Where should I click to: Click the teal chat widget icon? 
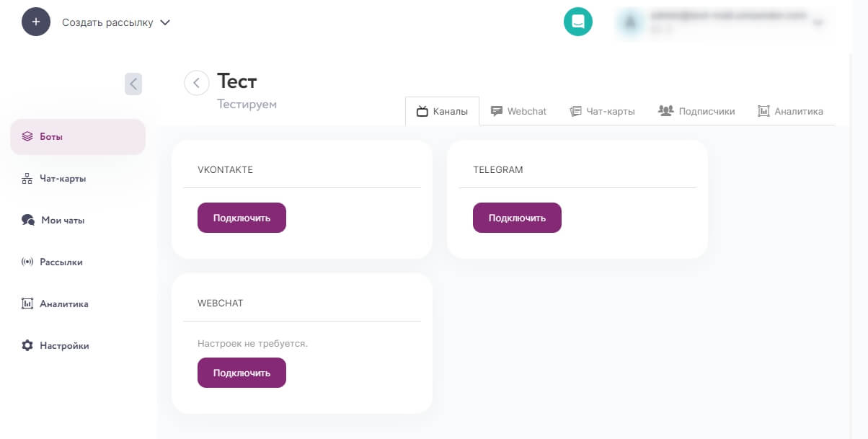coord(577,22)
